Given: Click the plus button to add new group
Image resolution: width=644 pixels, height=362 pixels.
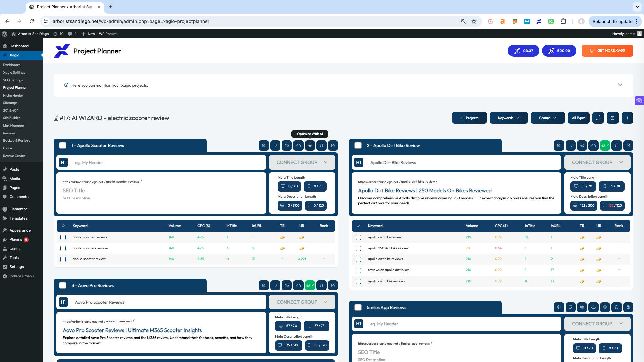Looking at the screenshot, I should point(627,118).
